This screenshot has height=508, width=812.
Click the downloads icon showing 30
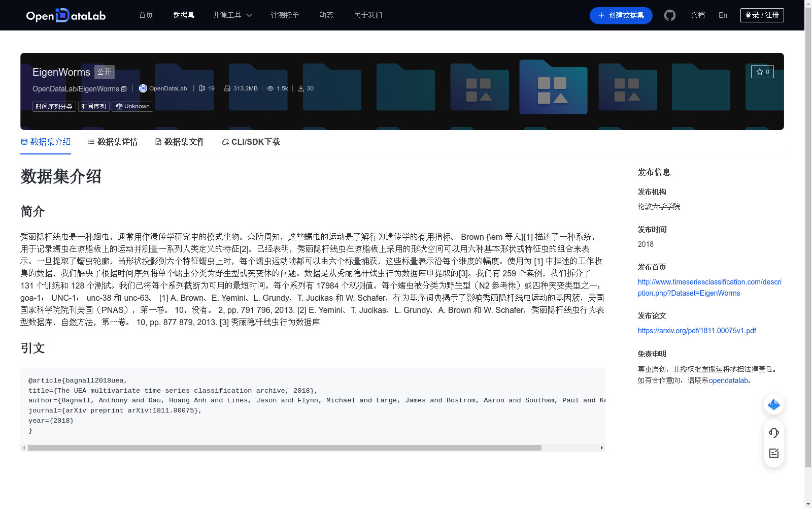(x=301, y=88)
